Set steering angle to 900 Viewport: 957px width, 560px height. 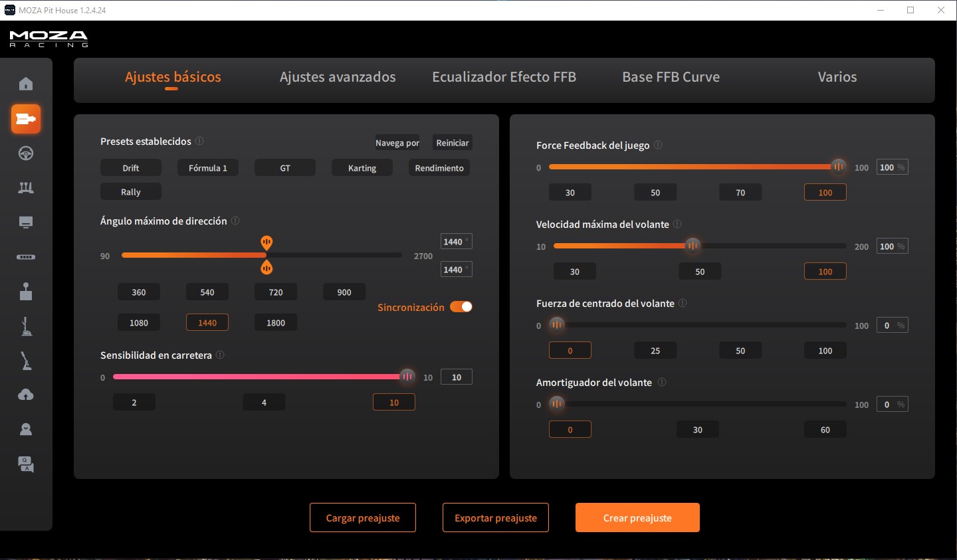pos(344,292)
